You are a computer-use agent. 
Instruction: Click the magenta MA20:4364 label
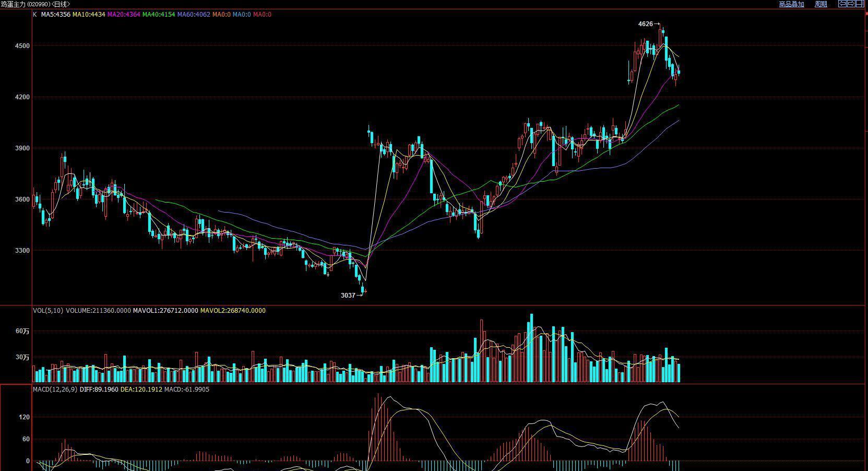click(124, 15)
